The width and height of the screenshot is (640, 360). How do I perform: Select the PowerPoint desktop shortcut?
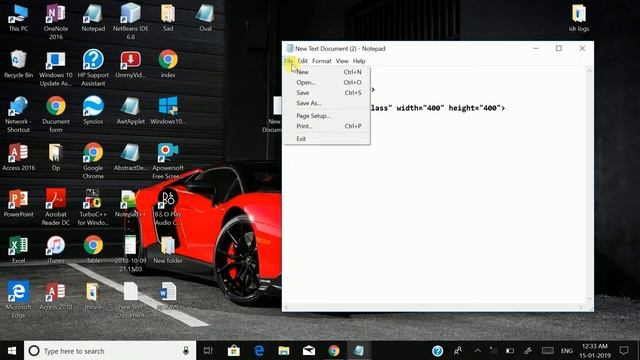click(x=18, y=203)
